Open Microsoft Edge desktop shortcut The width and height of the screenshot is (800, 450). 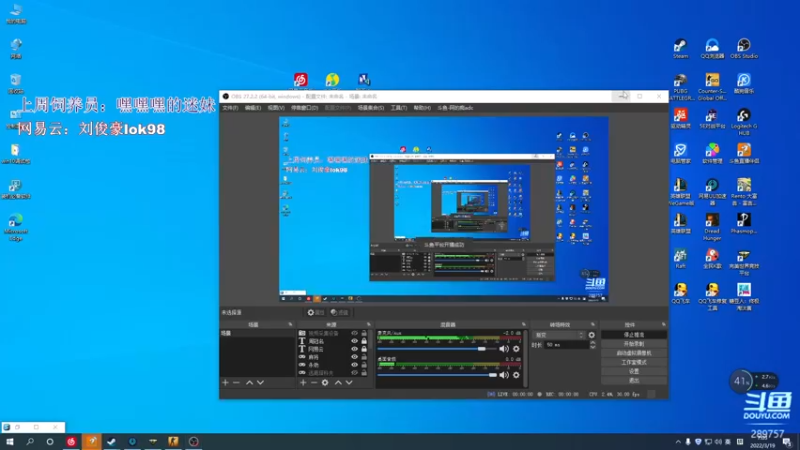(16, 227)
